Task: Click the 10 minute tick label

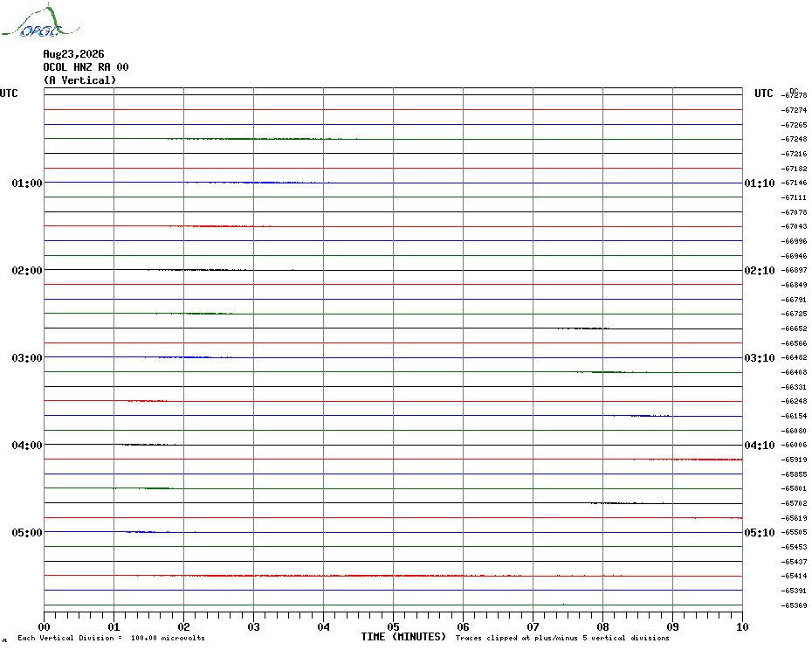Action: 743,626
